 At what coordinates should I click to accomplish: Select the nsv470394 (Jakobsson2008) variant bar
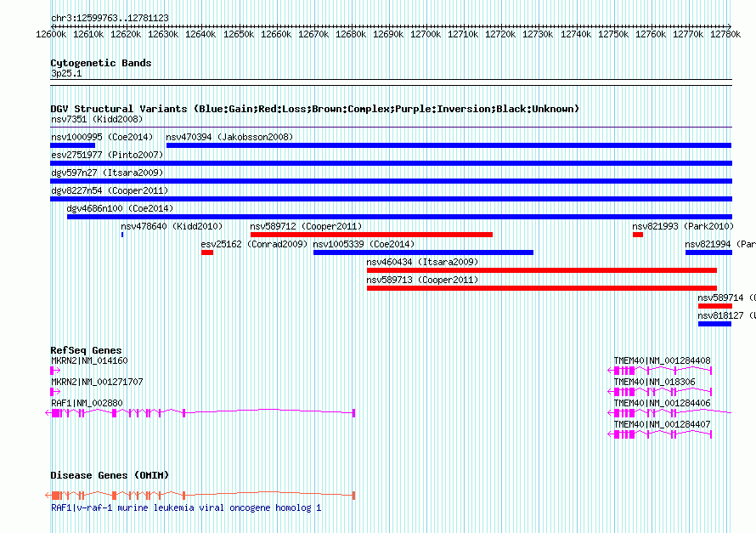pyautogui.click(x=449, y=145)
